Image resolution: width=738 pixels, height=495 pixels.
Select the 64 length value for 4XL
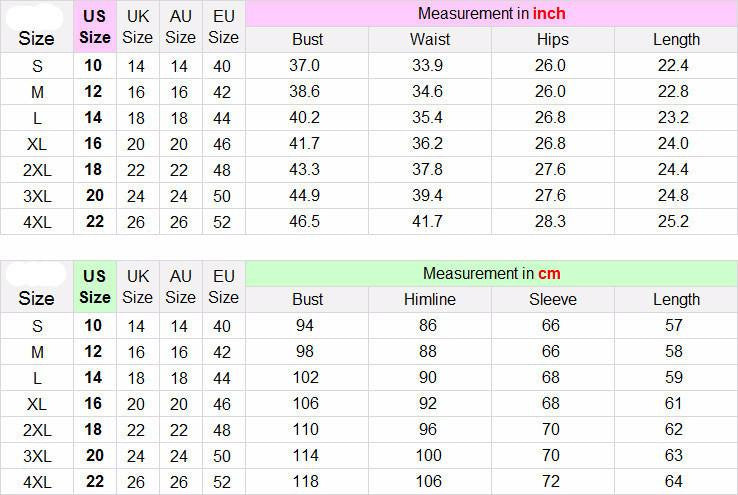[674, 482]
